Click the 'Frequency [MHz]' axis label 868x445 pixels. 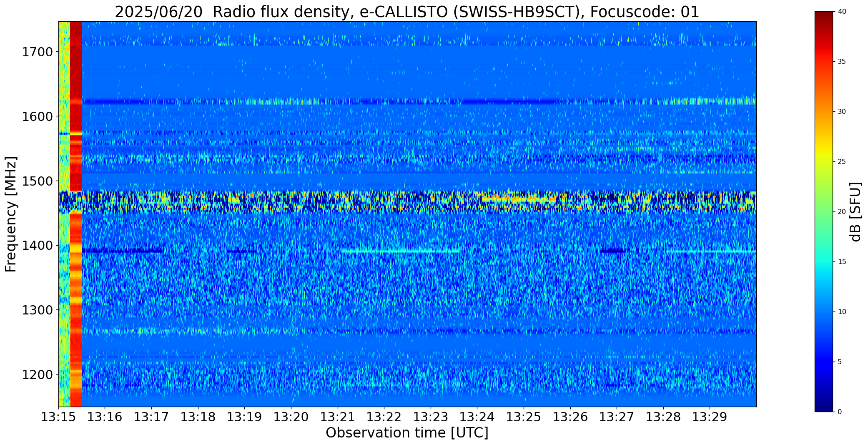pos(11,214)
